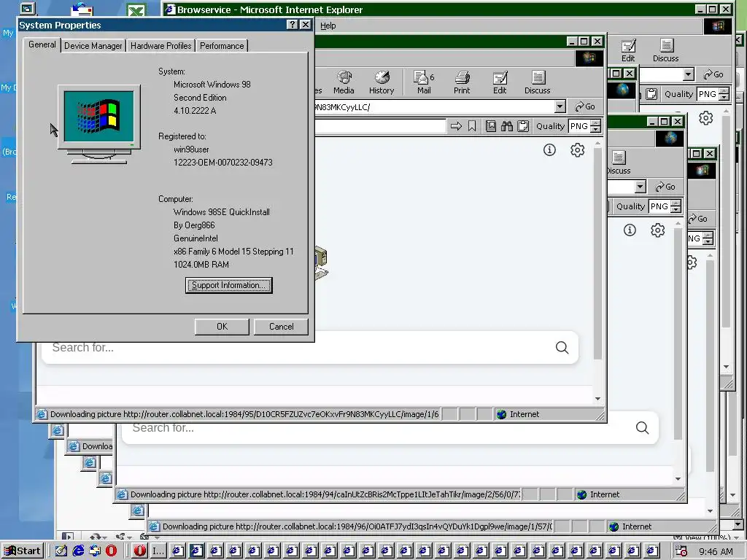Click OK in System Properties
The width and height of the screenshot is (747, 560).
coord(222,327)
